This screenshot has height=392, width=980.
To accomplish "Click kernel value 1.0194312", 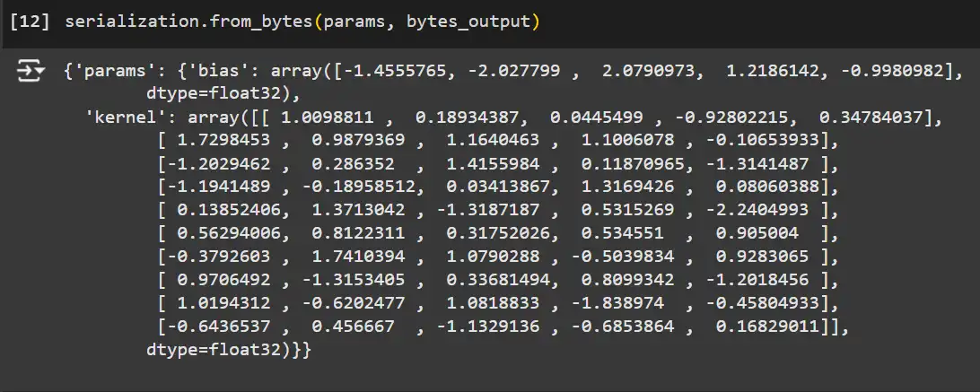I will click(223, 303).
